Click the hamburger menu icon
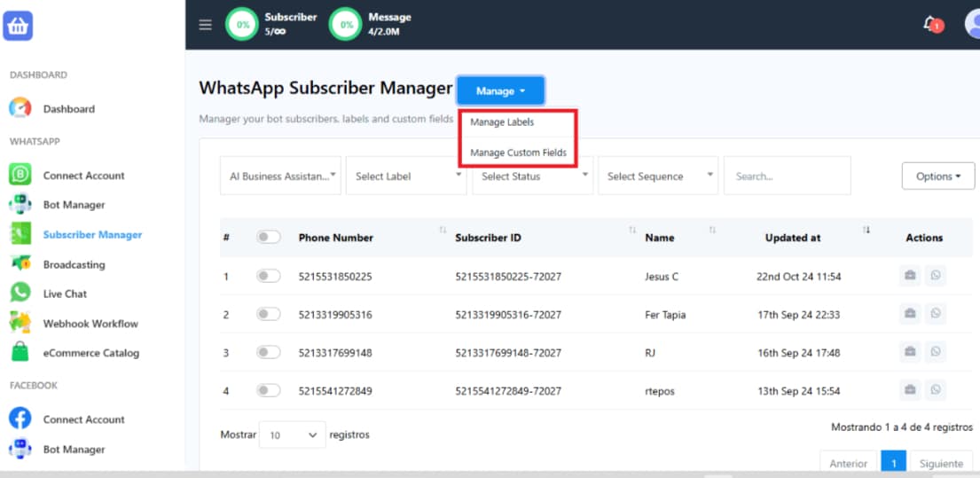Image resolution: width=980 pixels, height=478 pixels. tap(205, 25)
